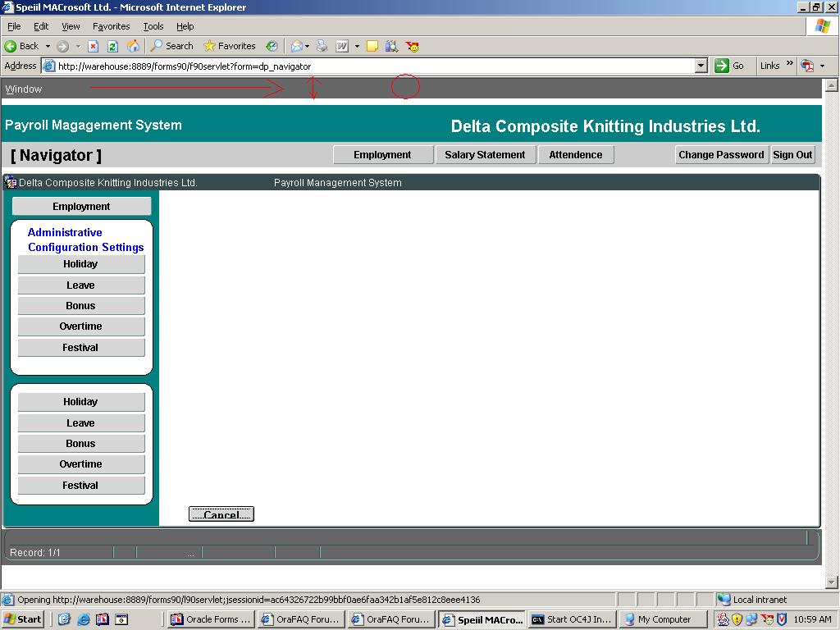Click the page scrollbar down arrow

point(832,582)
